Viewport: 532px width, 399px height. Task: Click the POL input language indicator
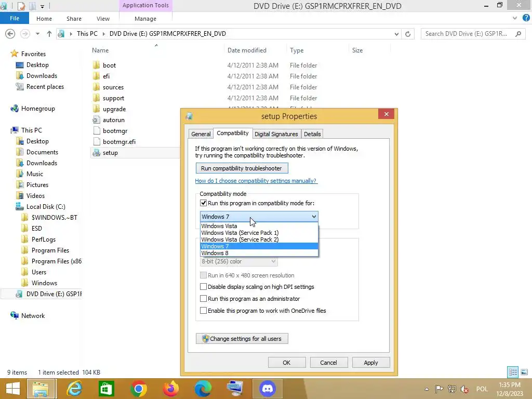tap(482, 389)
